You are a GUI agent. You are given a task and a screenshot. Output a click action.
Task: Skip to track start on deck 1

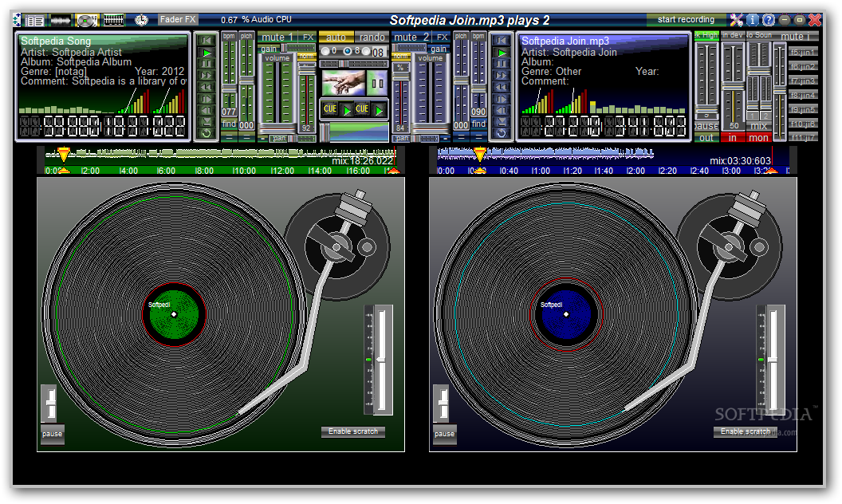pos(207,41)
